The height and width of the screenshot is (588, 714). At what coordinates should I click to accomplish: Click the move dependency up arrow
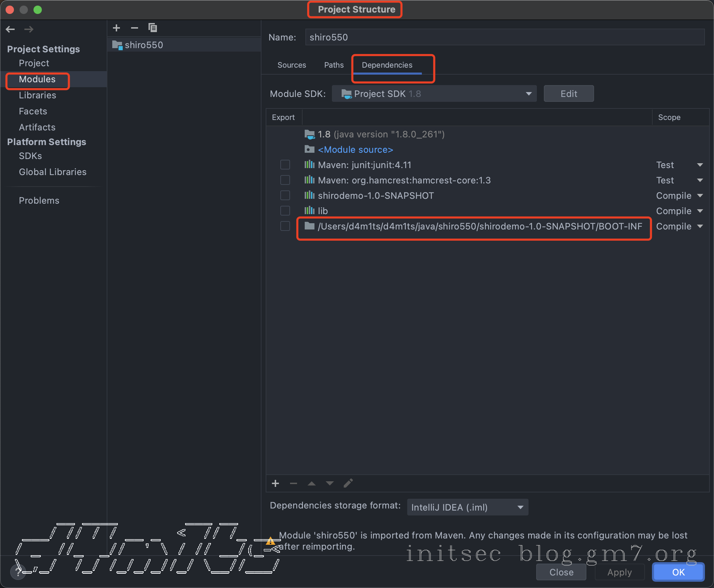pyautogui.click(x=312, y=483)
